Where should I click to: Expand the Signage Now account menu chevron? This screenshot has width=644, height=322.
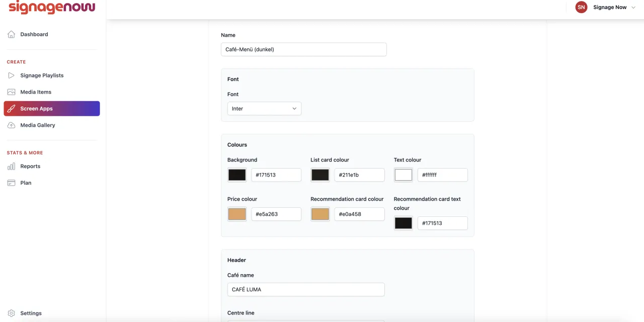click(x=633, y=8)
